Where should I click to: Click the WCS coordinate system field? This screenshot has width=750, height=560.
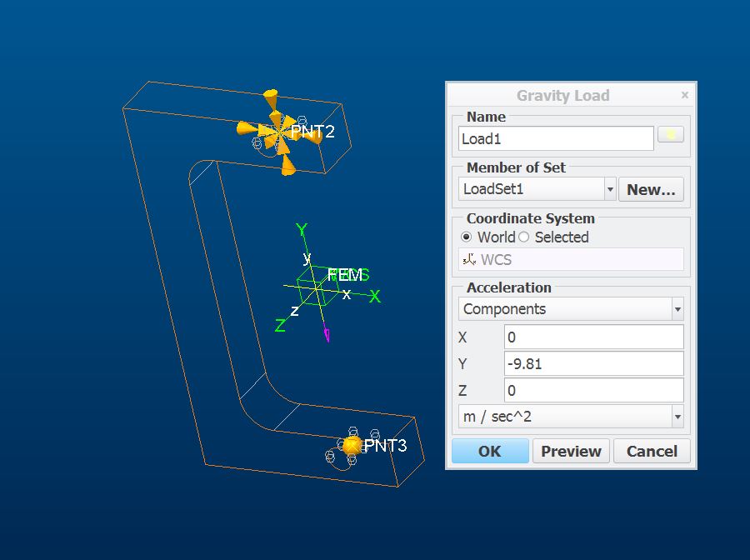point(571,259)
